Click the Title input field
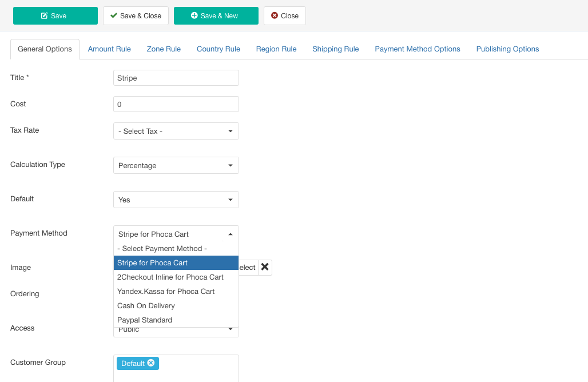The width and height of the screenshot is (588, 382). (x=176, y=78)
